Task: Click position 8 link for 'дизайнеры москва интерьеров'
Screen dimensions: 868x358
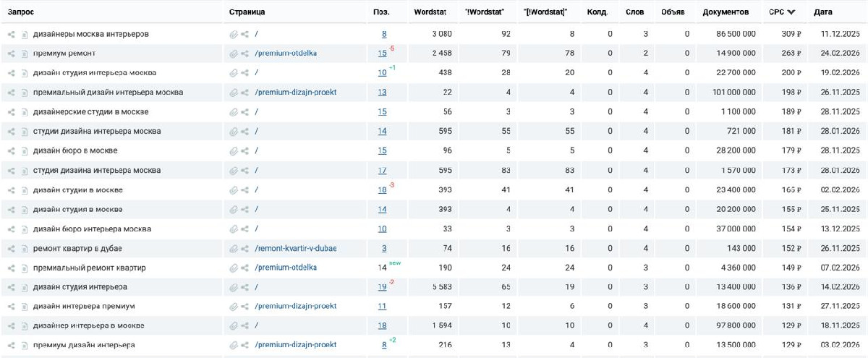Action: (x=383, y=34)
